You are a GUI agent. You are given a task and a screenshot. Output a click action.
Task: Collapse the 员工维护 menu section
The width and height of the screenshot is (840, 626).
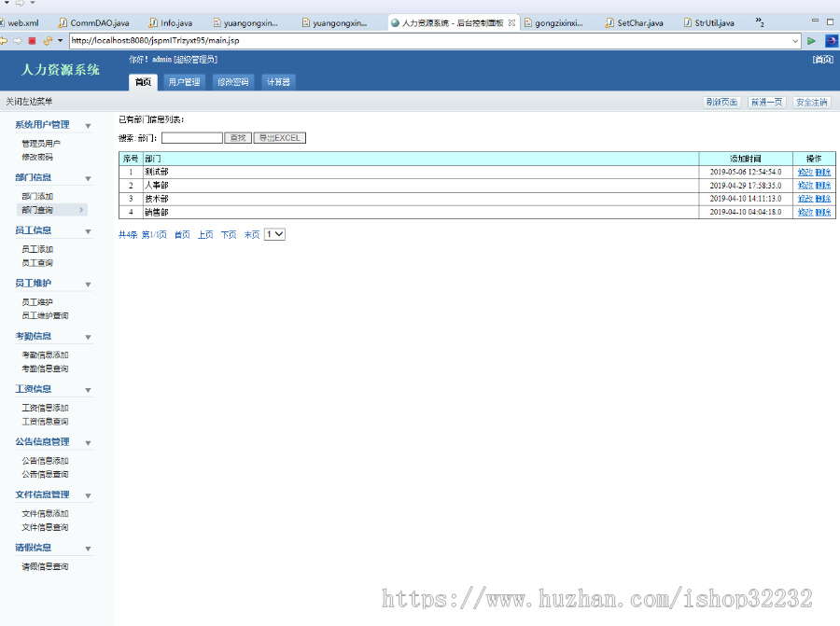[x=88, y=285]
